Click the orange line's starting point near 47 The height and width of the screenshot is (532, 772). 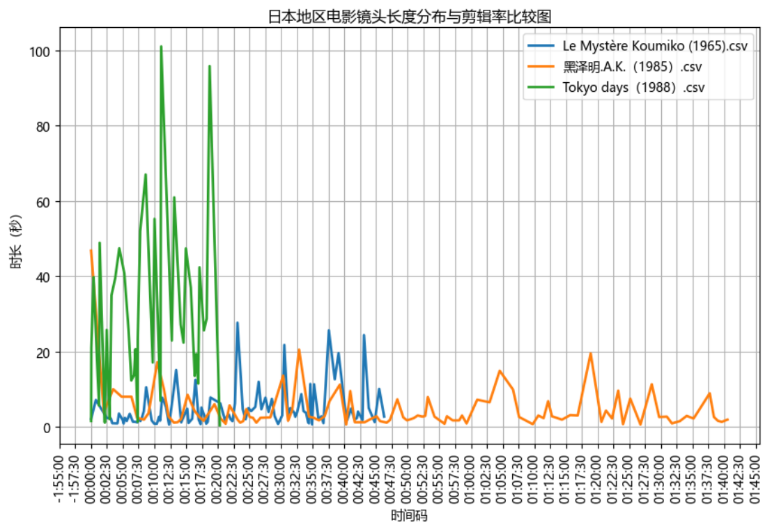(x=91, y=250)
